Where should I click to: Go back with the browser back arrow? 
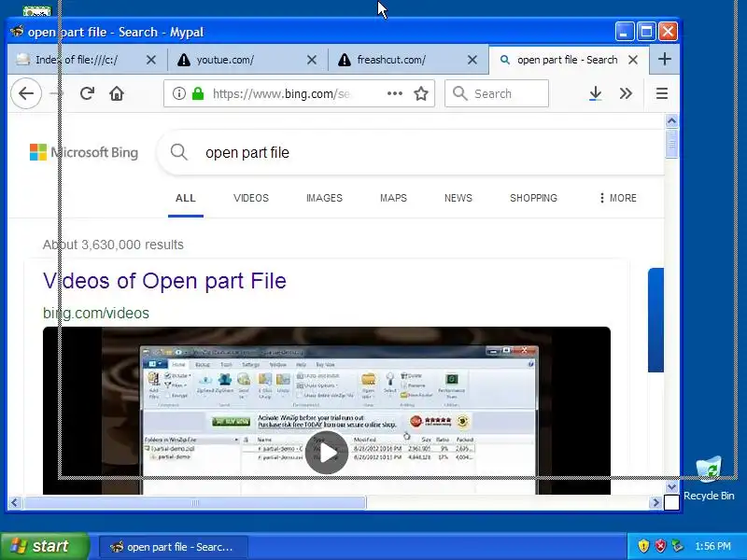[26, 93]
